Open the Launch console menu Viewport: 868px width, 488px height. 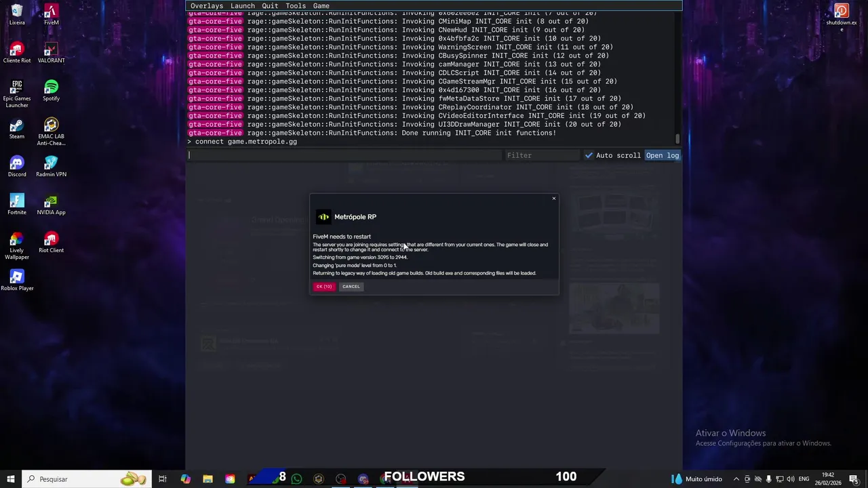pos(243,5)
